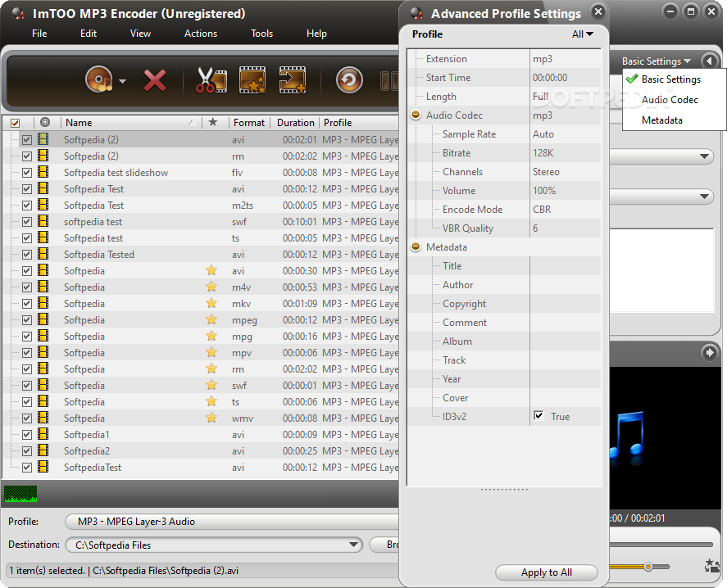
Task: Open the Edit menu
Action: [89, 34]
